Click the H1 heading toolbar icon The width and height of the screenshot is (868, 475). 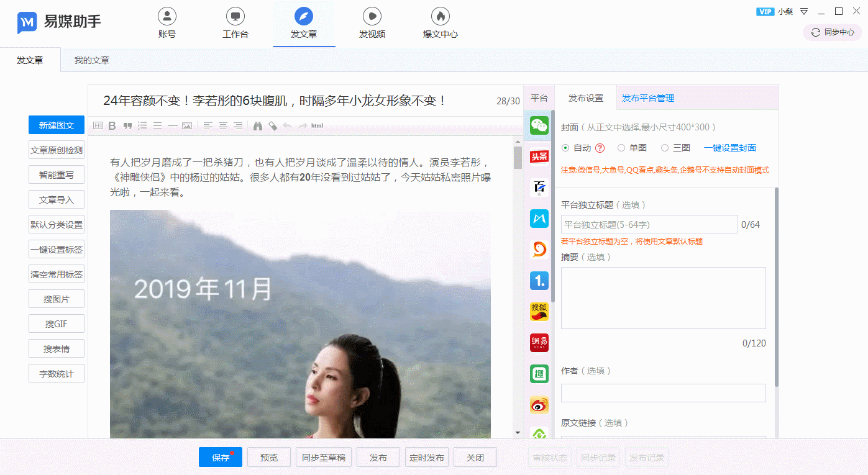(98, 125)
